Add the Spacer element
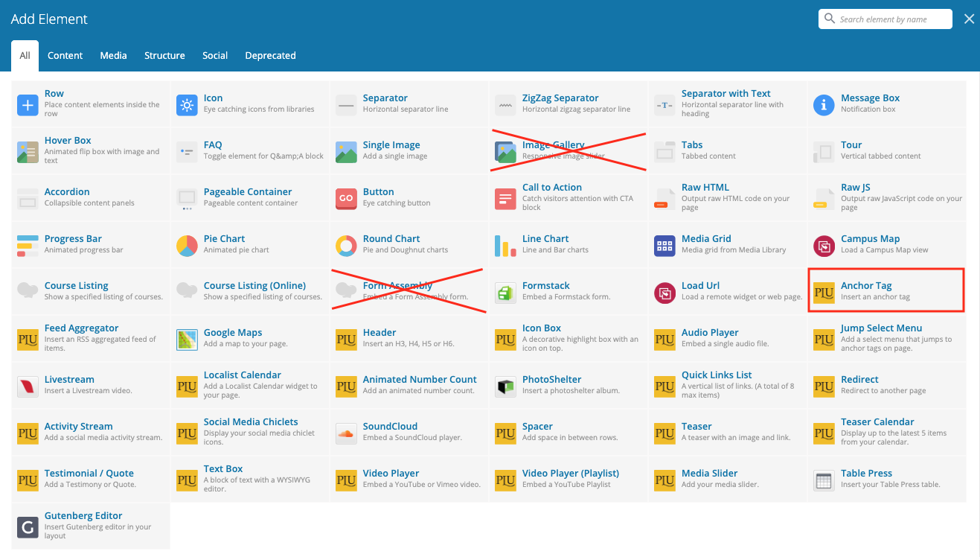This screenshot has width=980, height=557. click(x=569, y=433)
